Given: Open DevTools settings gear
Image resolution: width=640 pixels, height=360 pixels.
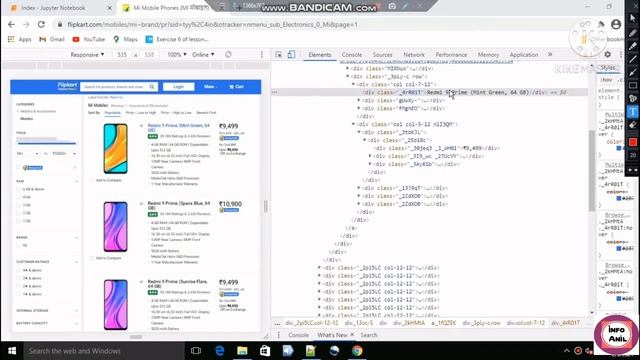Looking at the screenshot, I should tap(608, 54).
